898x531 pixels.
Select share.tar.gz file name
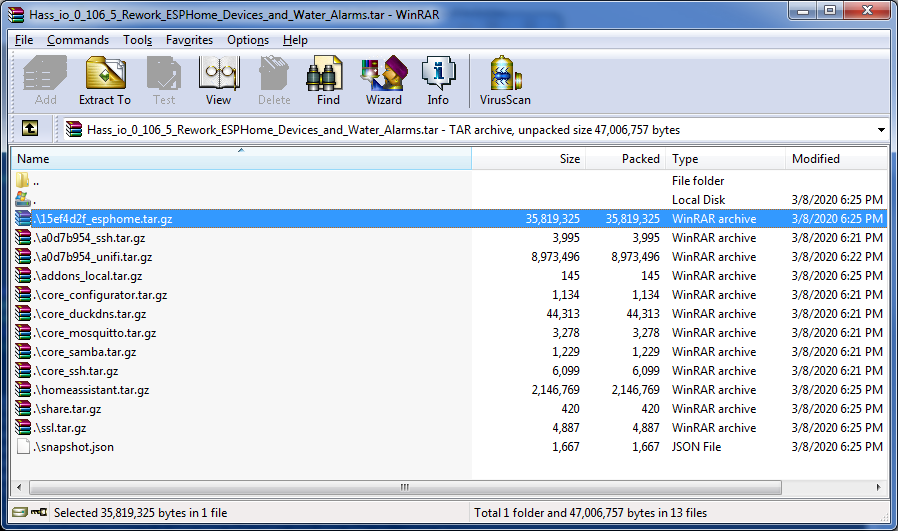coord(68,408)
